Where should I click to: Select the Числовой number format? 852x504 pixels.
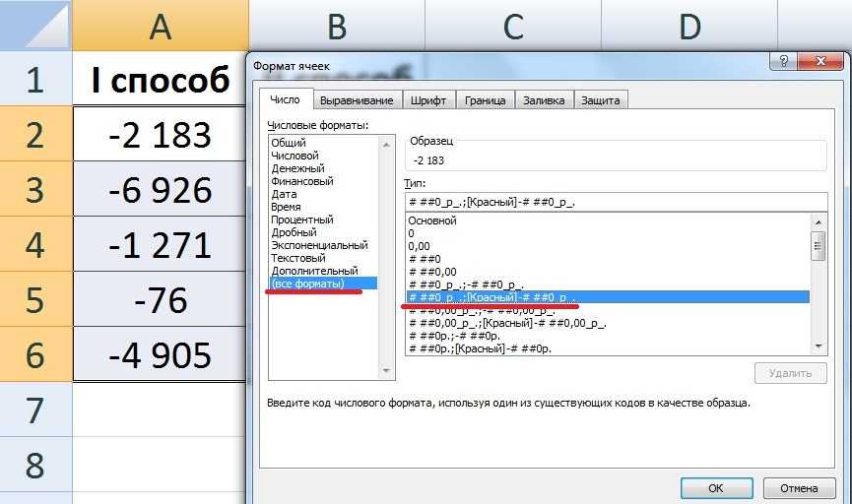323,156
